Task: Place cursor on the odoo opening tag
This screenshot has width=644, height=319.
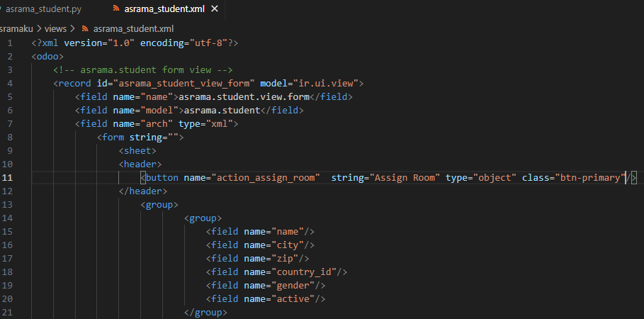Action: (47, 56)
